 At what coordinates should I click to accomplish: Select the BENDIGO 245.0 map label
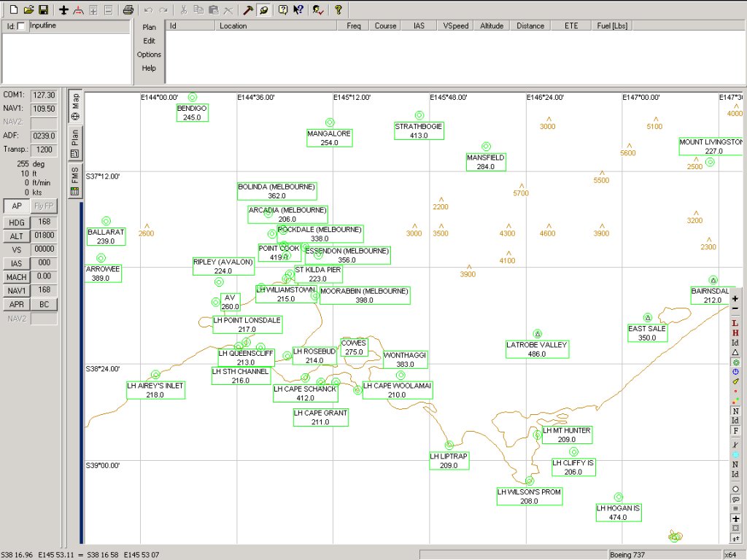click(192, 113)
